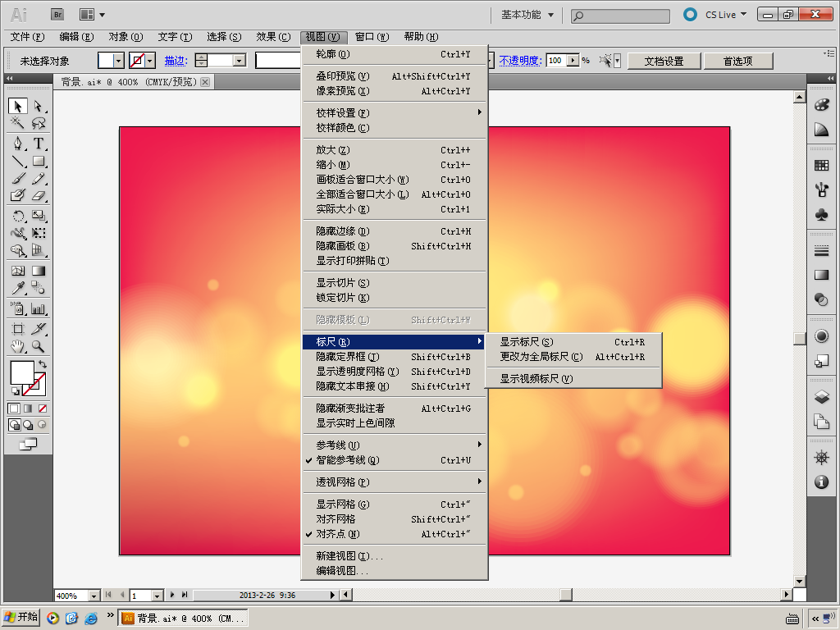Click the 文档设置 button
This screenshot has height=630, width=840.
[x=664, y=61]
